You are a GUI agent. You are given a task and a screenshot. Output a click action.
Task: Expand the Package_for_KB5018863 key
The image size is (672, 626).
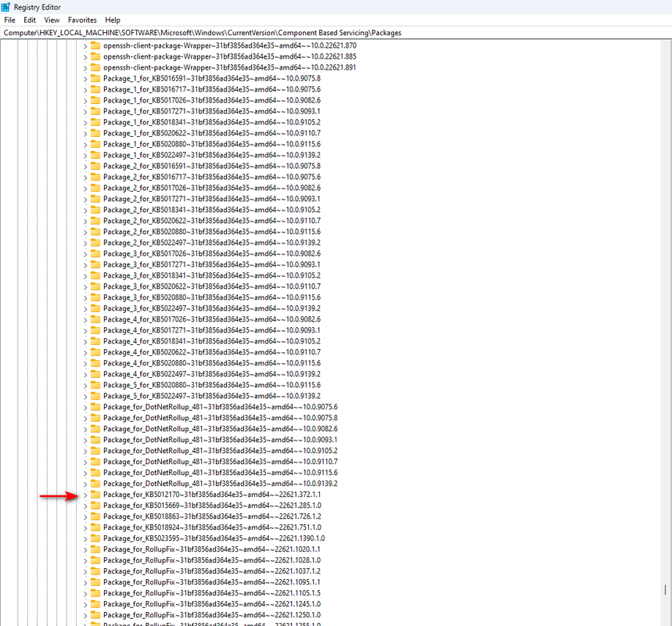pyautogui.click(x=84, y=516)
